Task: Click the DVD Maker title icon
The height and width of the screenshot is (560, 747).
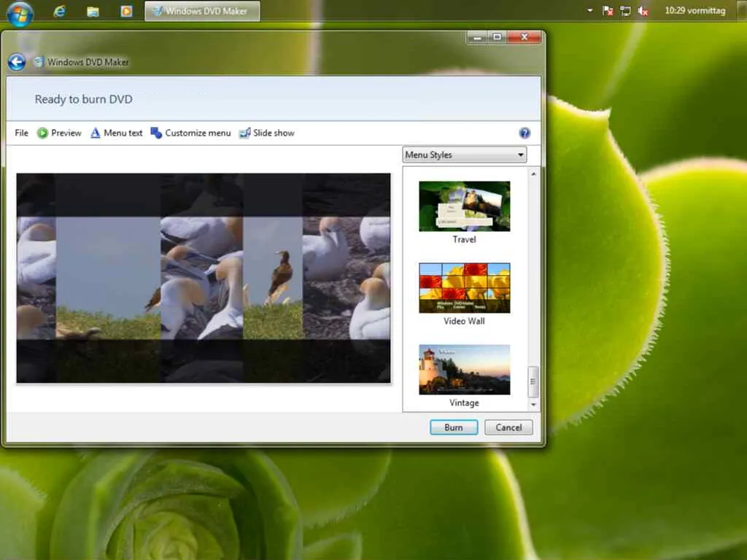Action: [38, 61]
